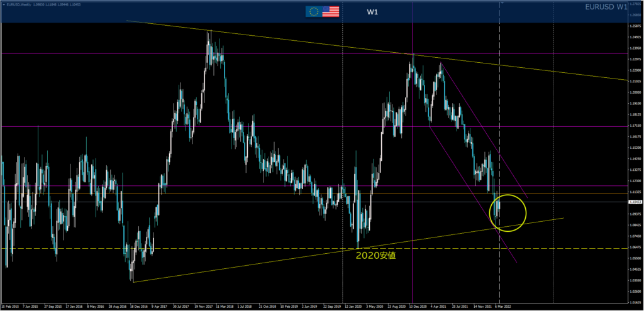Click the current price tag 1.10453
The width and height of the screenshot is (644, 311).
[x=635, y=202]
